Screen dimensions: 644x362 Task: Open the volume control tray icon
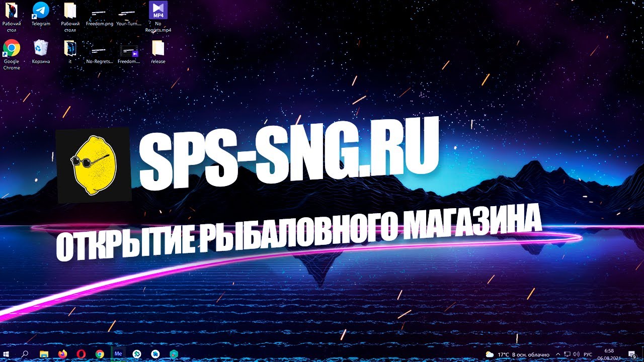pyautogui.click(x=576, y=354)
